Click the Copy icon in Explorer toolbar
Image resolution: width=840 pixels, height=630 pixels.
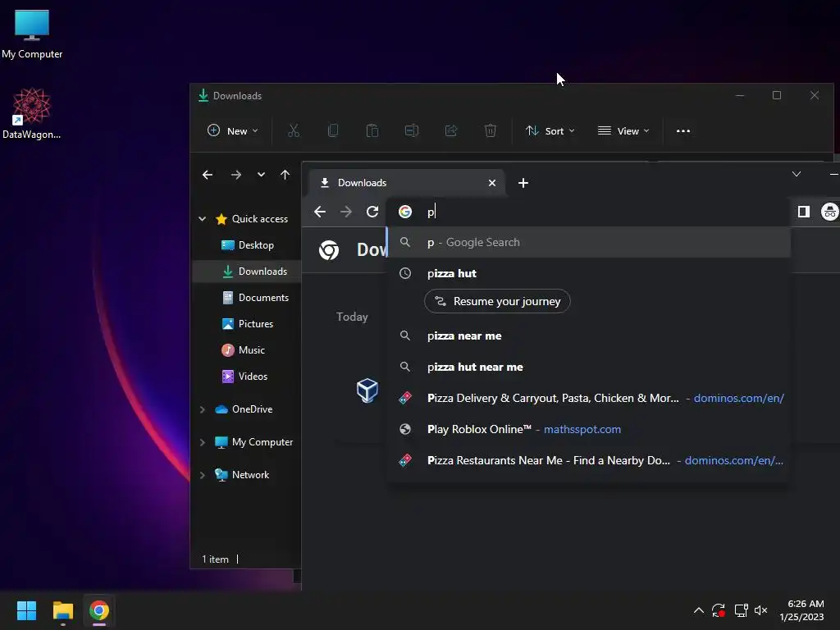point(333,130)
